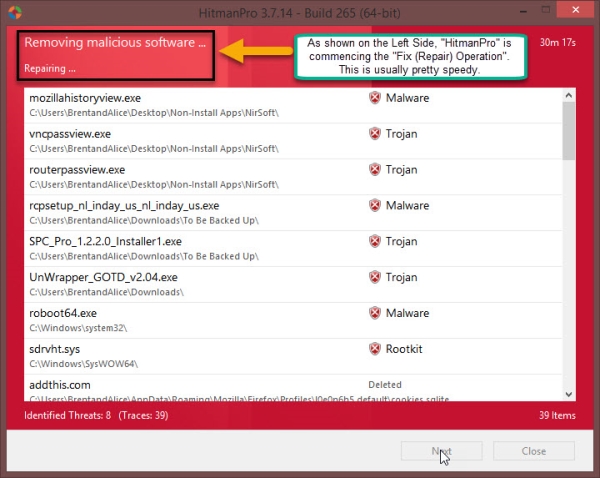Click the Close button at bottom right

(534, 451)
